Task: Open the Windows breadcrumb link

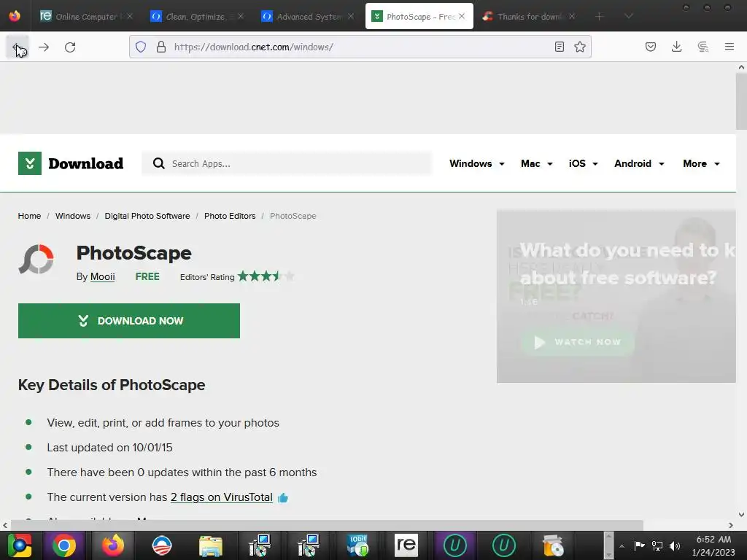Action: pyautogui.click(x=73, y=216)
